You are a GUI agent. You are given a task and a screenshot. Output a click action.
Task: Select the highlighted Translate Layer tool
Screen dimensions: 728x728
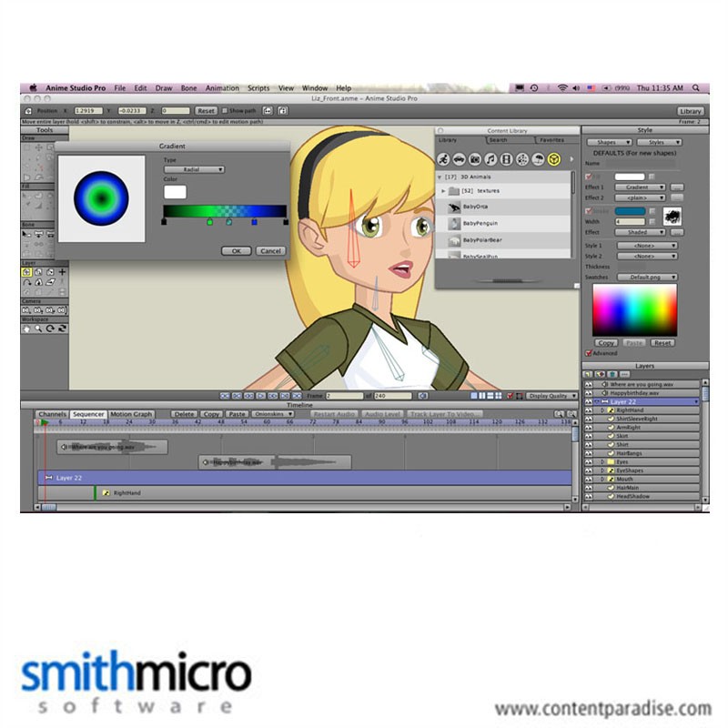point(27,272)
